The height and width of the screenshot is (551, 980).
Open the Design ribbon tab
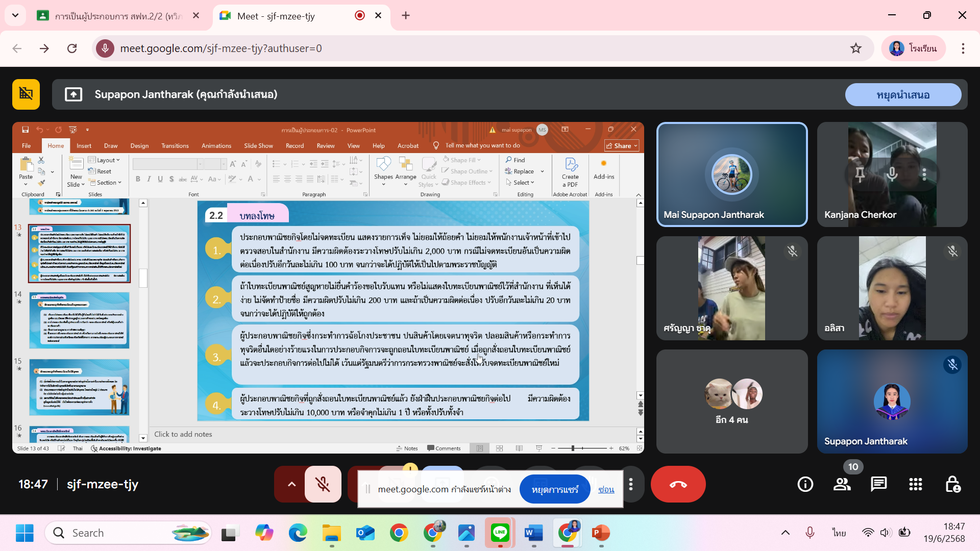[139, 146]
